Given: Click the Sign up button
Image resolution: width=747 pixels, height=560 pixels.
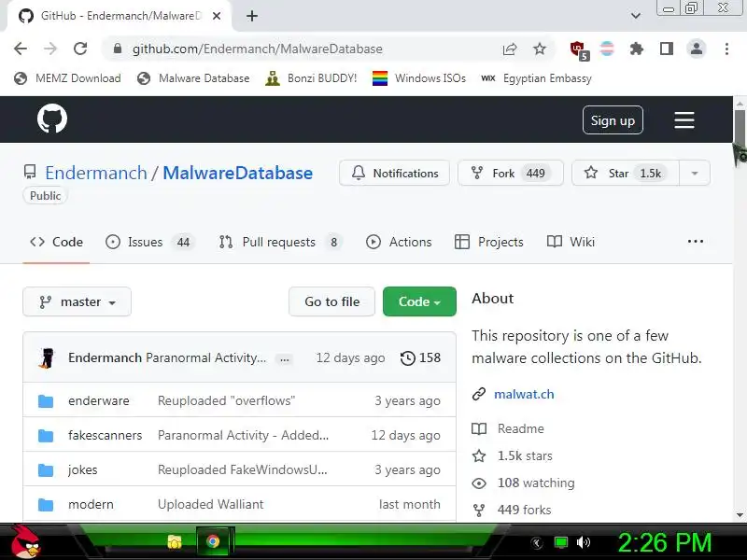Looking at the screenshot, I should [613, 120].
